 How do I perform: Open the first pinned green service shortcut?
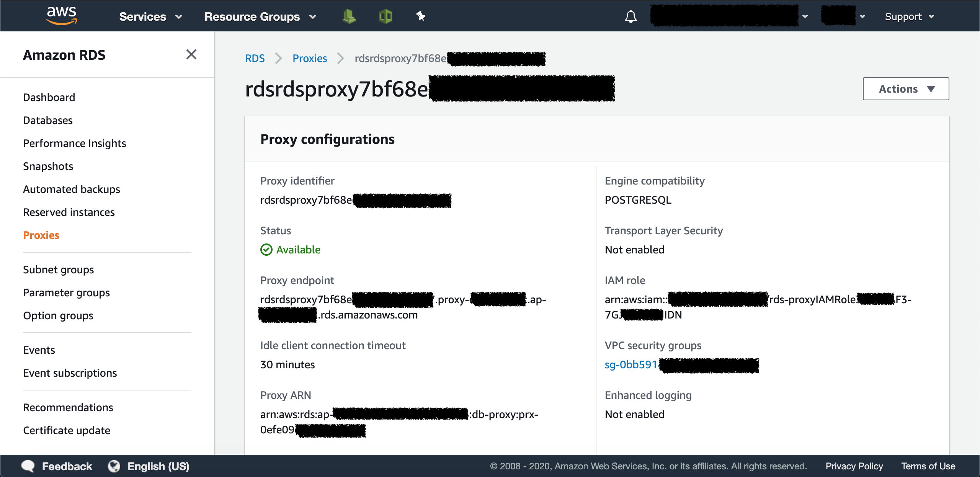point(349,16)
